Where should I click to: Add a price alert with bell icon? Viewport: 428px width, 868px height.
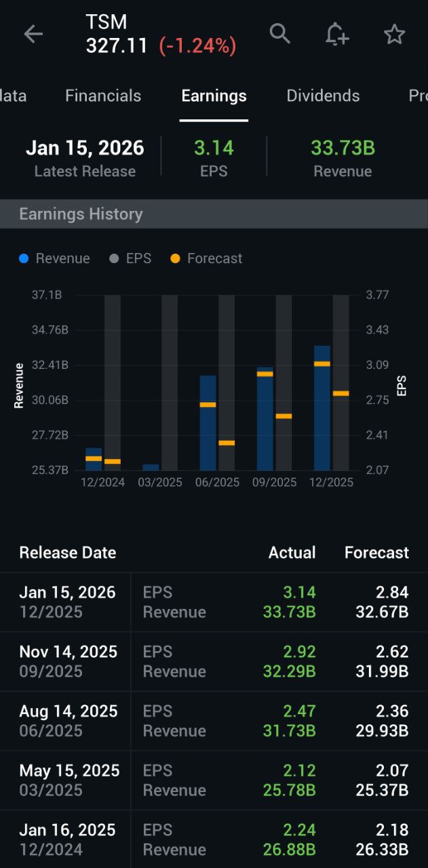pos(336,34)
